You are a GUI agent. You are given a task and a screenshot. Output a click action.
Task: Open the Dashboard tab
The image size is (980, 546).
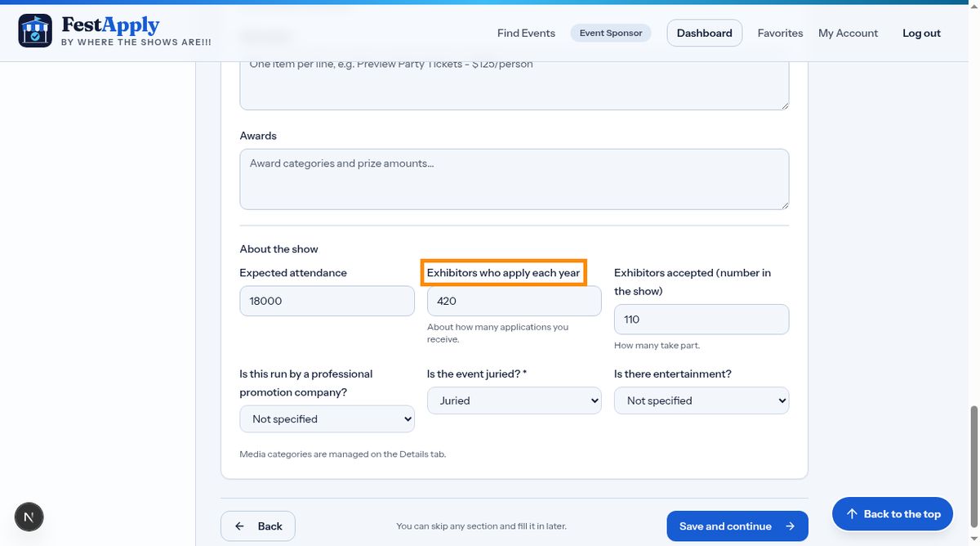coord(705,33)
